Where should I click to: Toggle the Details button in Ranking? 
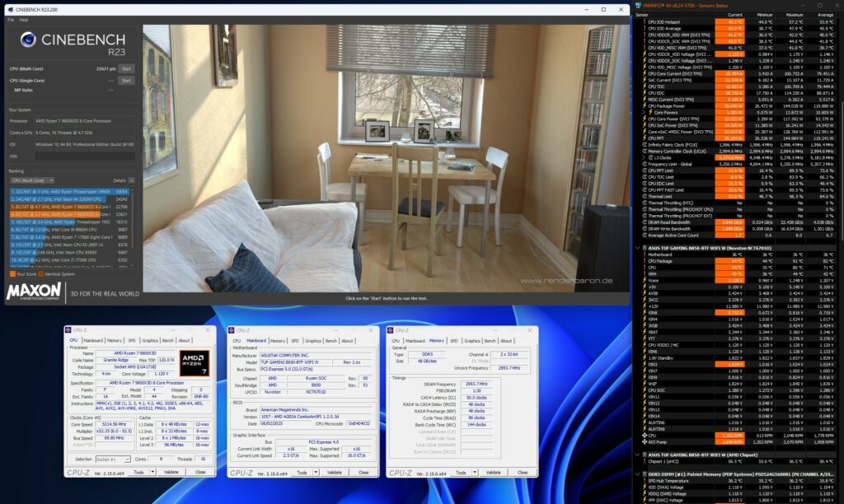(131, 180)
